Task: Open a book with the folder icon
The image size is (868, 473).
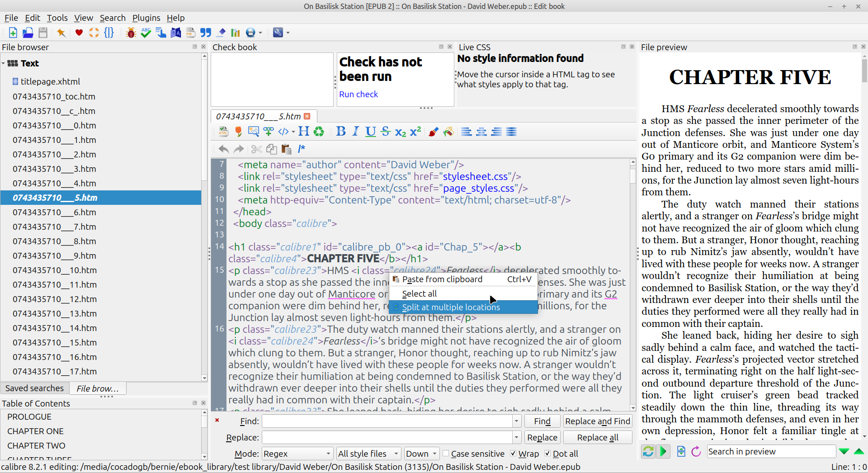Action: click(28, 33)
